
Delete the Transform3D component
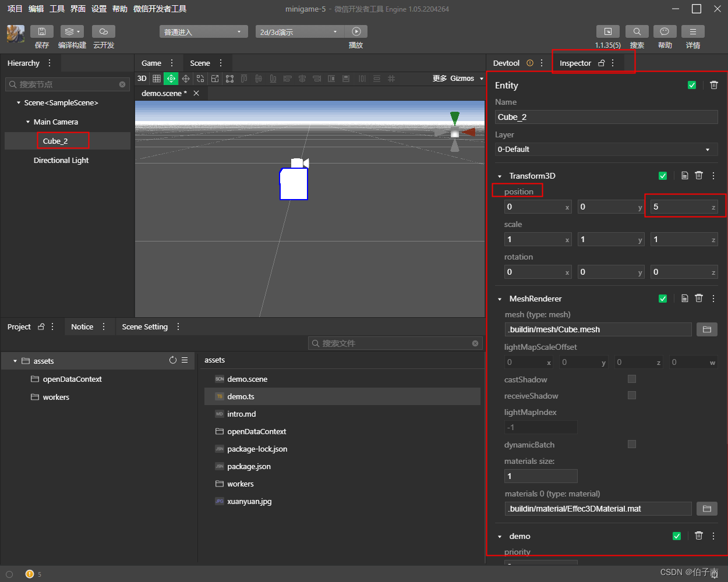pyautogui.click(x=699, y=175)
